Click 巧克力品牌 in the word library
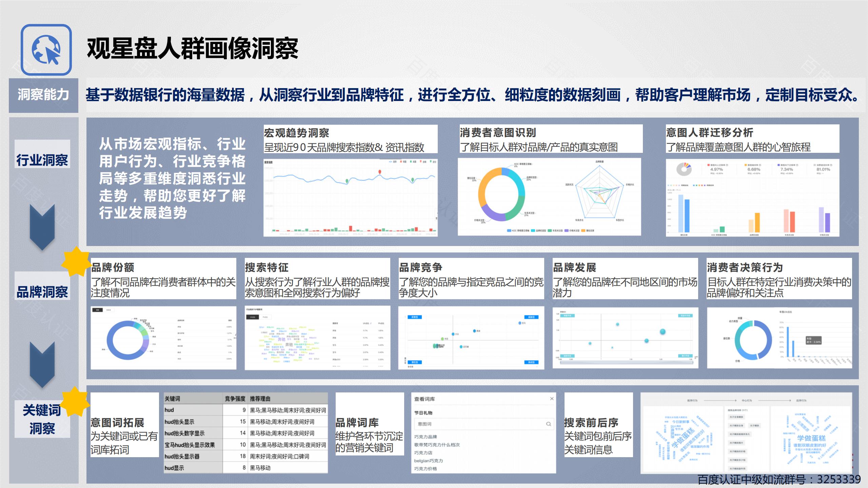This screenshot has height=488, width=868. pyautogui.click(x=426, y=437)
